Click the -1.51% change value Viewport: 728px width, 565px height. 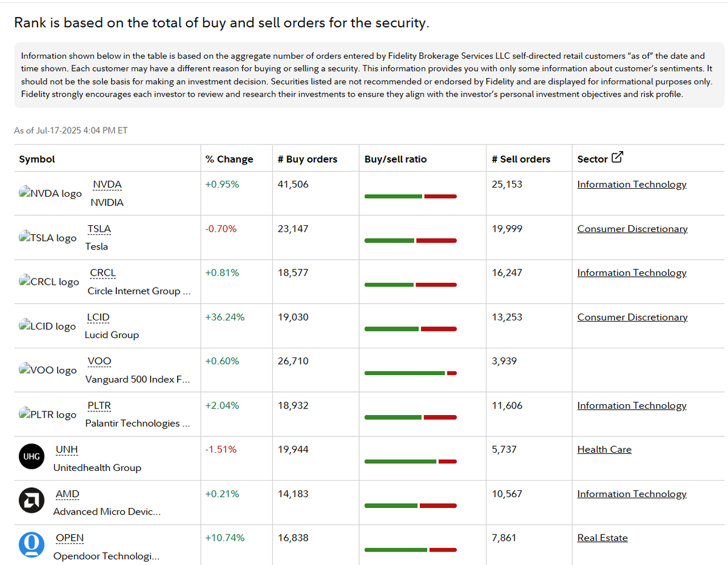[x=221, y=450]
